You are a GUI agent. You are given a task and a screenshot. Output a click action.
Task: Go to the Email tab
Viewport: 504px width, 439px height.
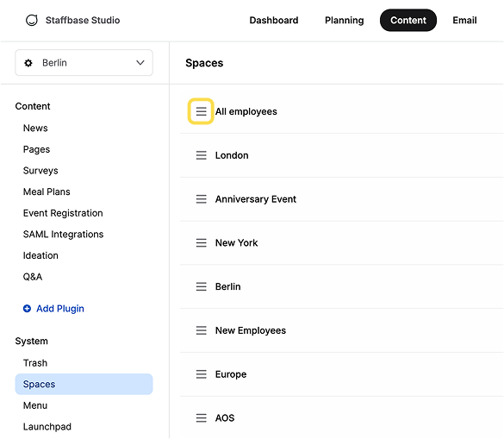[x=464, y=21]
